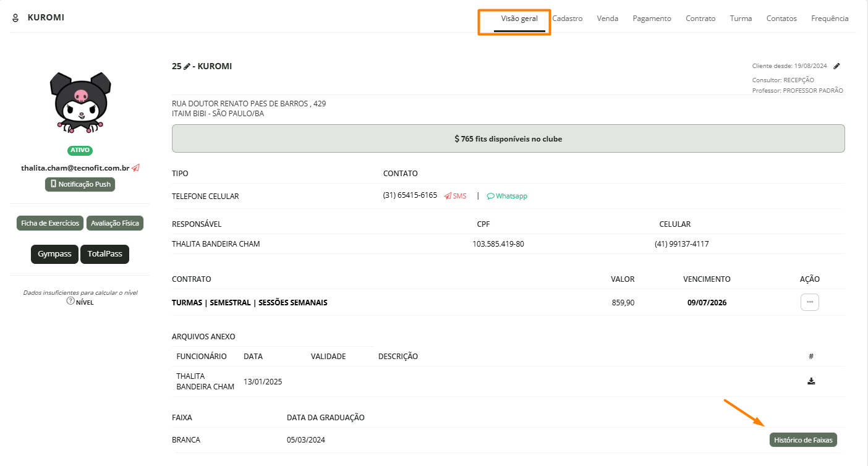Click graduation date 05/03/2024
The image size is (868, 466).
pyautogui.click(x=306, y=440)
